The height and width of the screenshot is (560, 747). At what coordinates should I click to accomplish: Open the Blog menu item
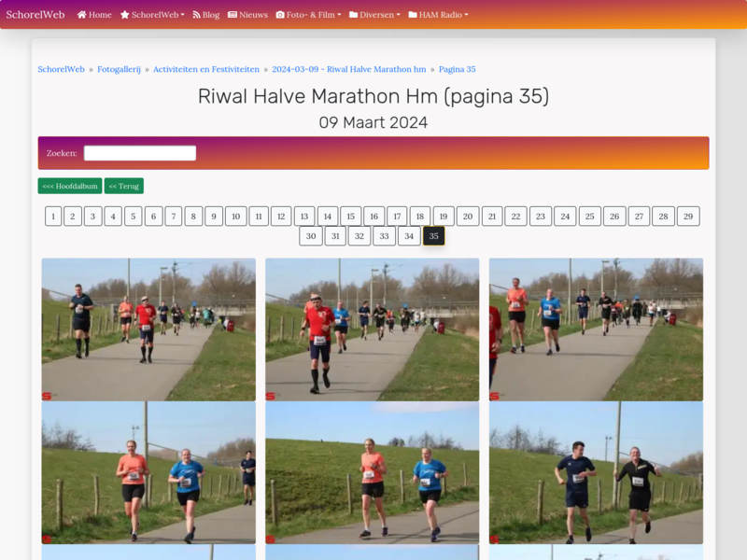(205, 15)
